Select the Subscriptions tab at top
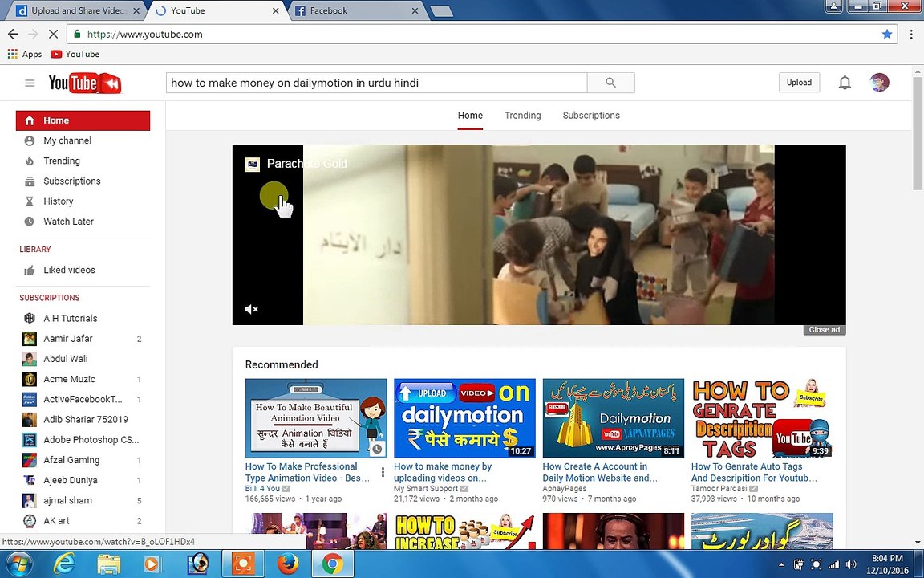Image resolution: width=924 pixels, height=578 pixels. (591, 116)
